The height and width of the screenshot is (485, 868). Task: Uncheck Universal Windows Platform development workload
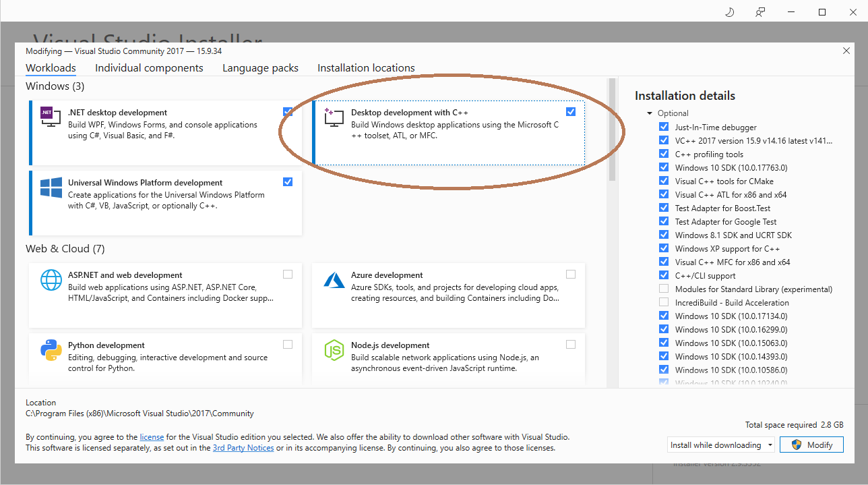point(288,181)
